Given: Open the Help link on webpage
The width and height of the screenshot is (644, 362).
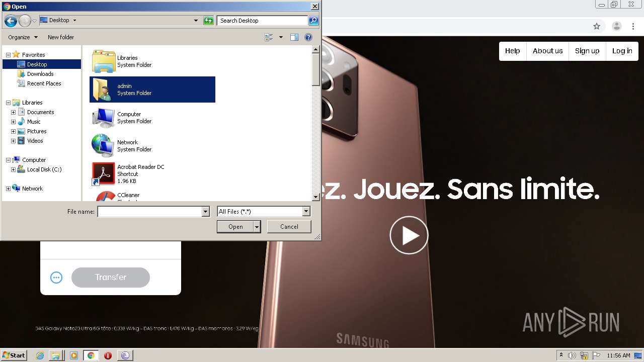Looking at the screenshot, I should pos(513,51).
